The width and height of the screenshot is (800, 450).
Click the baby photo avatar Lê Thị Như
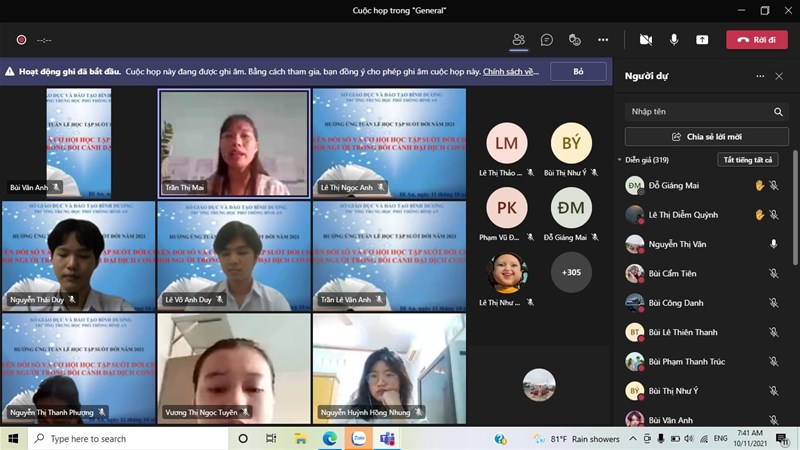(x=507, y=272)
